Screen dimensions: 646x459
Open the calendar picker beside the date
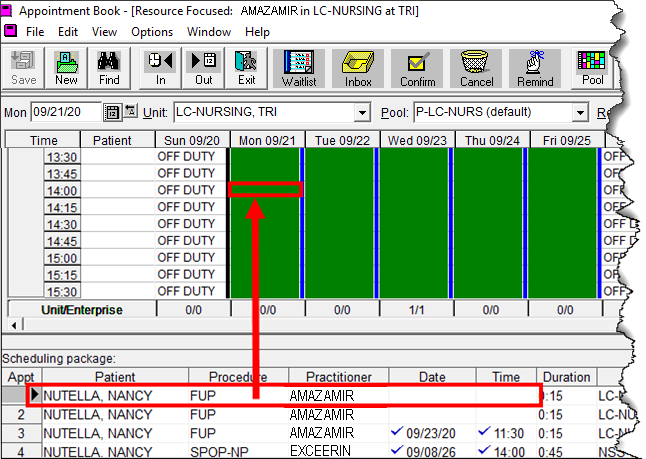[x=112, y=112]
